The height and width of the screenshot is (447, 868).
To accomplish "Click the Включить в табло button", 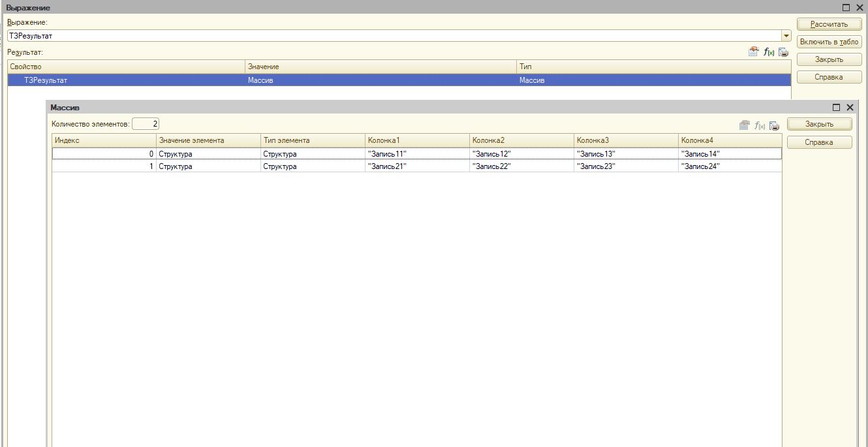I will coord(829,42).
